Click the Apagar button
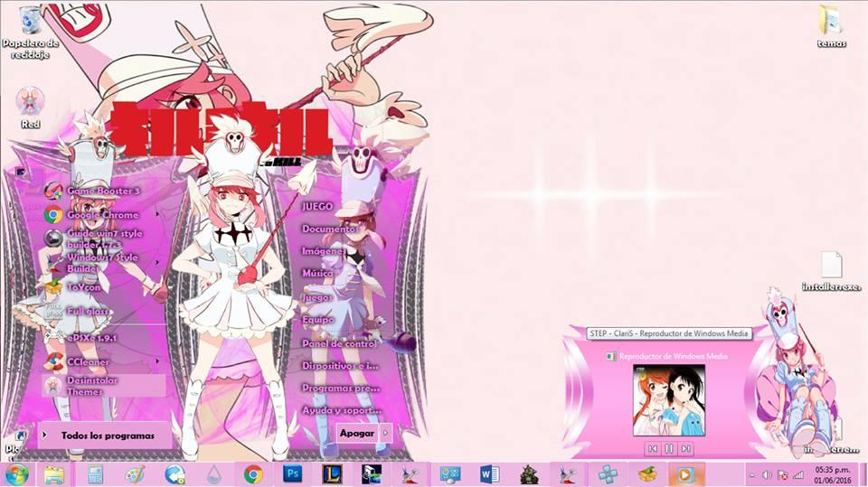The image size is (868, 487). 356,433
